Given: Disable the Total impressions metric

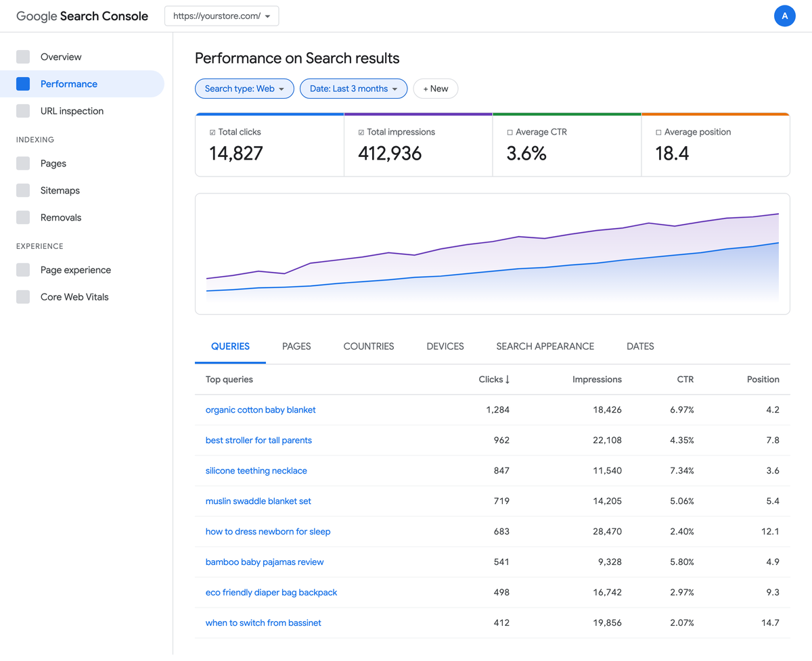Looking at the screenshot, I should [x=418, y=144].
